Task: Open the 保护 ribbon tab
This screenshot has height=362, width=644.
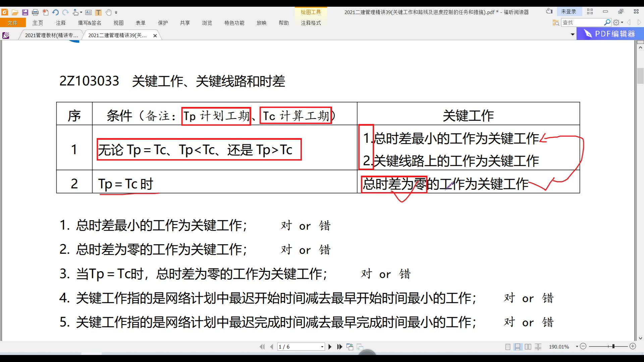Action: click(x=163, y=23)
